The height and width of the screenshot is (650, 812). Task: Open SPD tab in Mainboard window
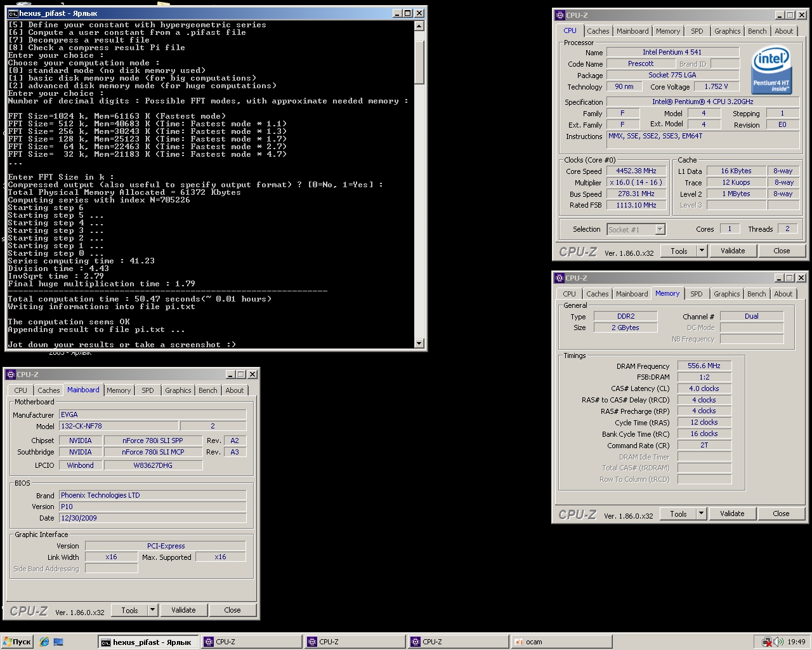(x=148, y=390)
